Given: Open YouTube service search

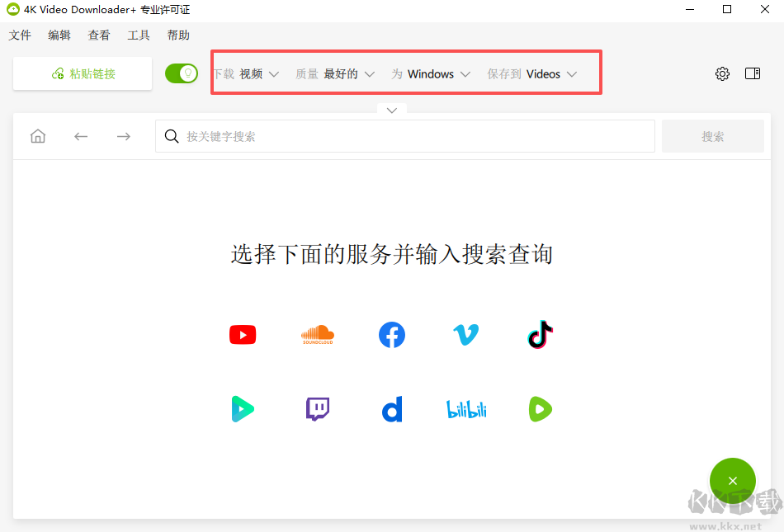Looking at the screenshot, I should 242,334.
